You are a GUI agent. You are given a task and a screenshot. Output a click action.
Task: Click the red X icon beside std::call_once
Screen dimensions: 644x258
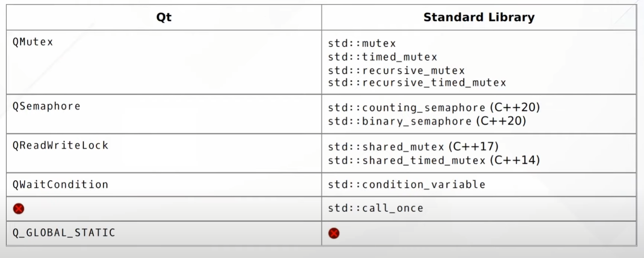click(x=18, y=209)
